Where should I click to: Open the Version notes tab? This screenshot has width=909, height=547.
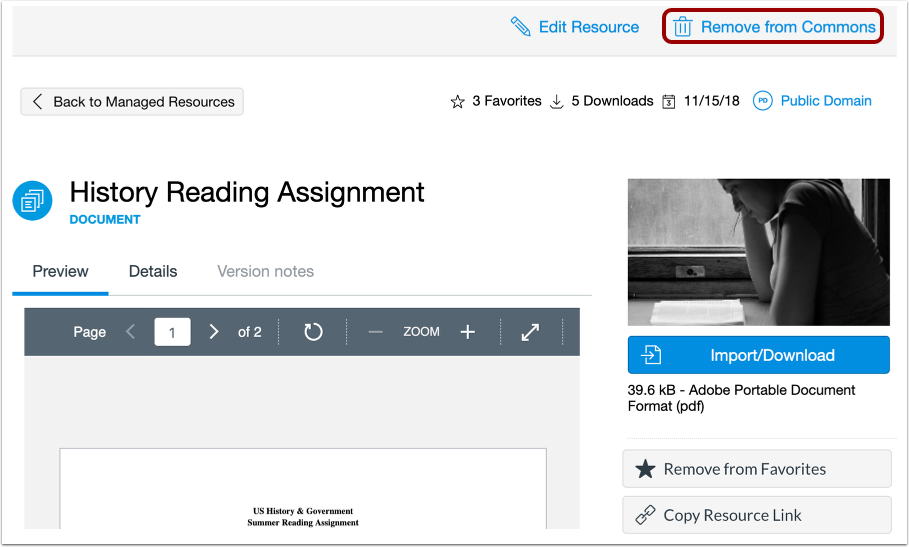(x=266, y=271)
